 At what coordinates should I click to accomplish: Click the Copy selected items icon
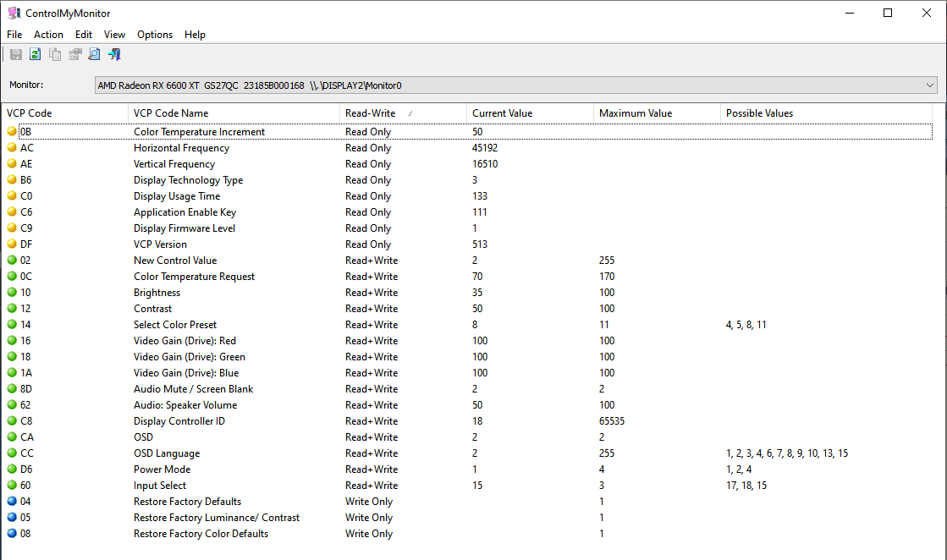(55, 54)
